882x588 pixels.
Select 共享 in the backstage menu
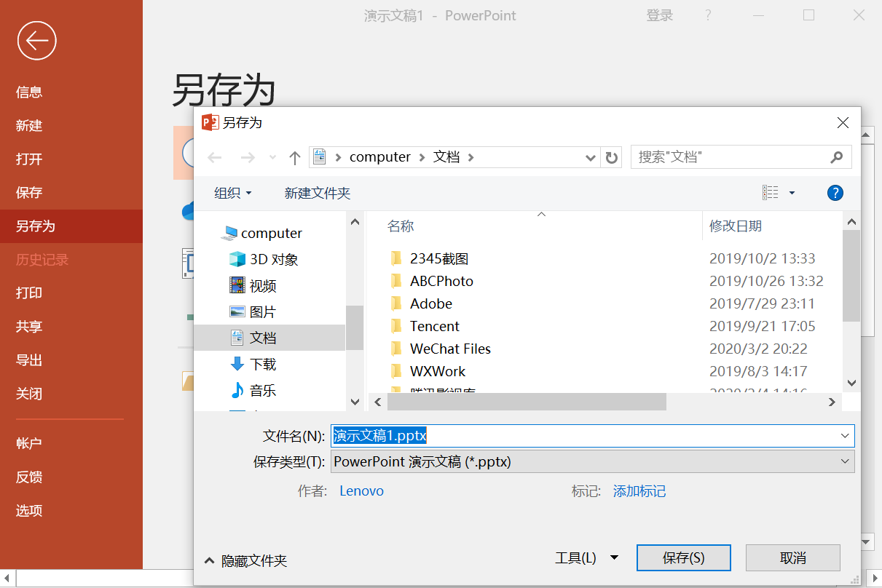point(29,326)
